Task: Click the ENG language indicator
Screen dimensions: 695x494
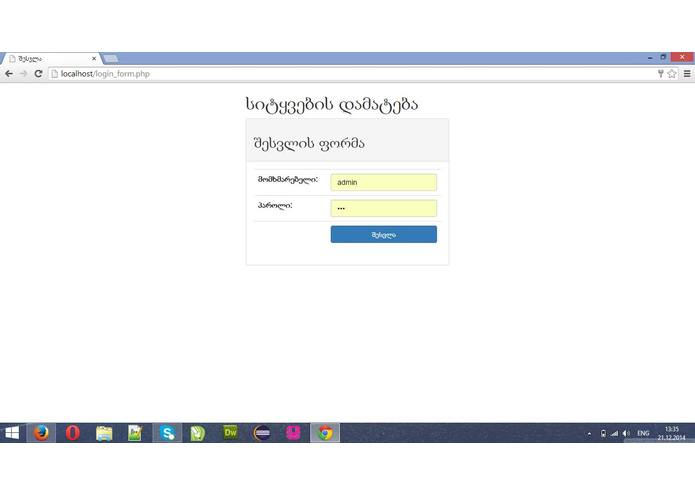Action: point(643,433)
